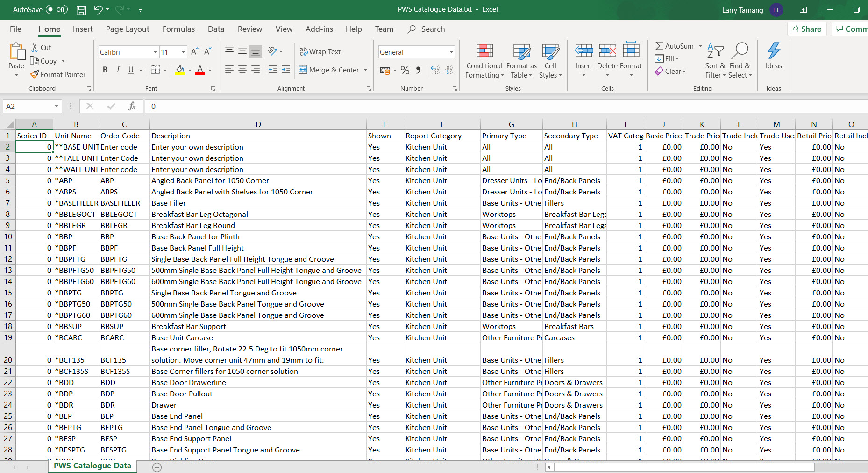Apply Percent Style formatting

[405, 70]
